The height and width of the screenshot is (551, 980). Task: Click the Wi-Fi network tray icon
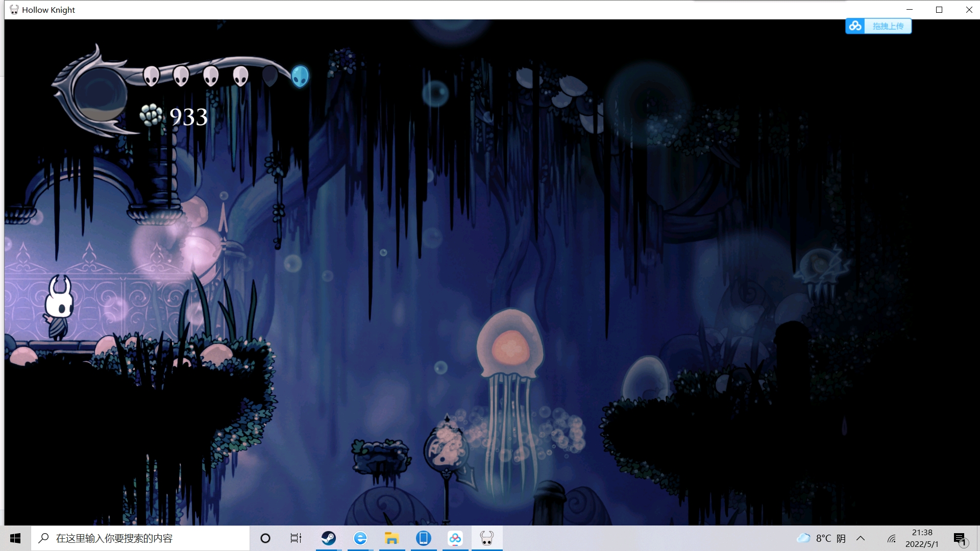(x=892, y=539)
